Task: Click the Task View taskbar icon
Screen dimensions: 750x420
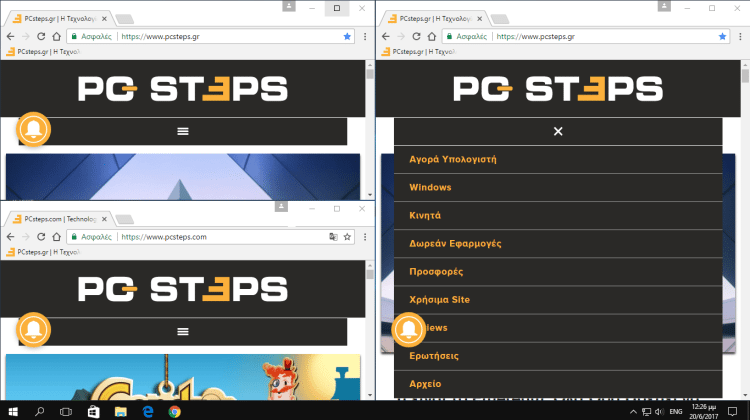Action: coord(66,411)
